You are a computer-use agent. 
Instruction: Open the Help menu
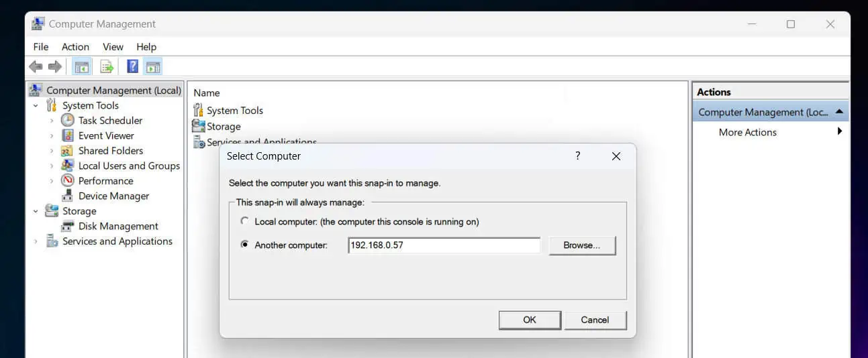click(146, 46)
